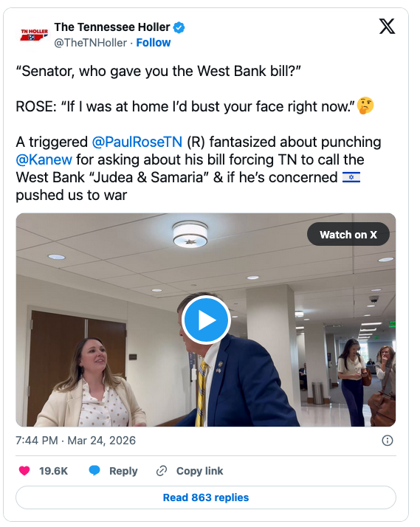Follow The Tennessee Holler account
The image size is (420, 527).
[154, 43]
